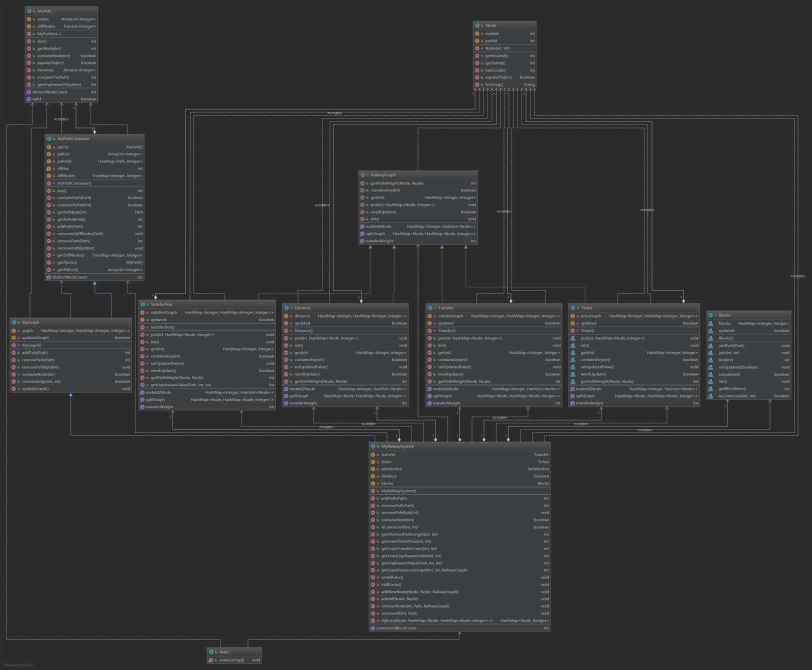Select getShortestPathLength(int, int) in MyRailwaySystem
Image resolution: width=812 pixels, height=670 pixels.
(x=409, y=534)
